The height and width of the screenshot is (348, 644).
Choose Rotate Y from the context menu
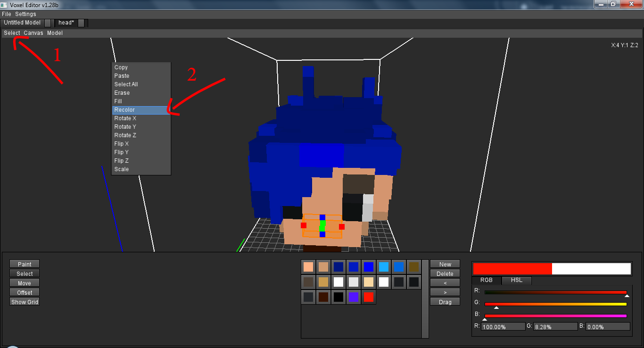[141, 127]
